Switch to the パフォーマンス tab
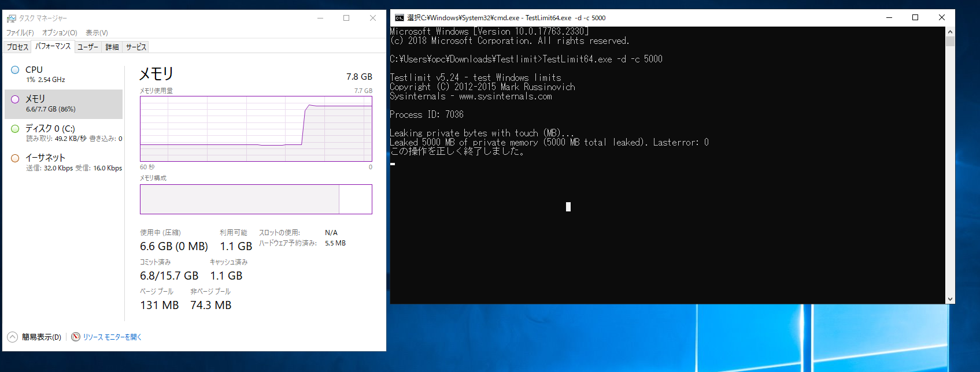980x372 pixels. pos(53,46)
